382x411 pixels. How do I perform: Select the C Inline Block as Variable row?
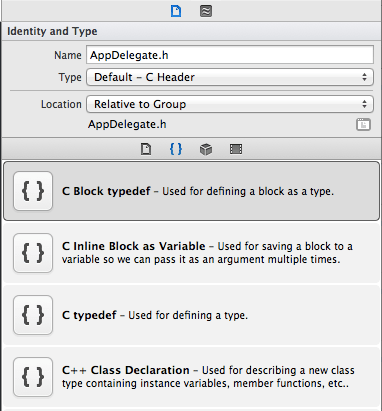pos(191,253)
